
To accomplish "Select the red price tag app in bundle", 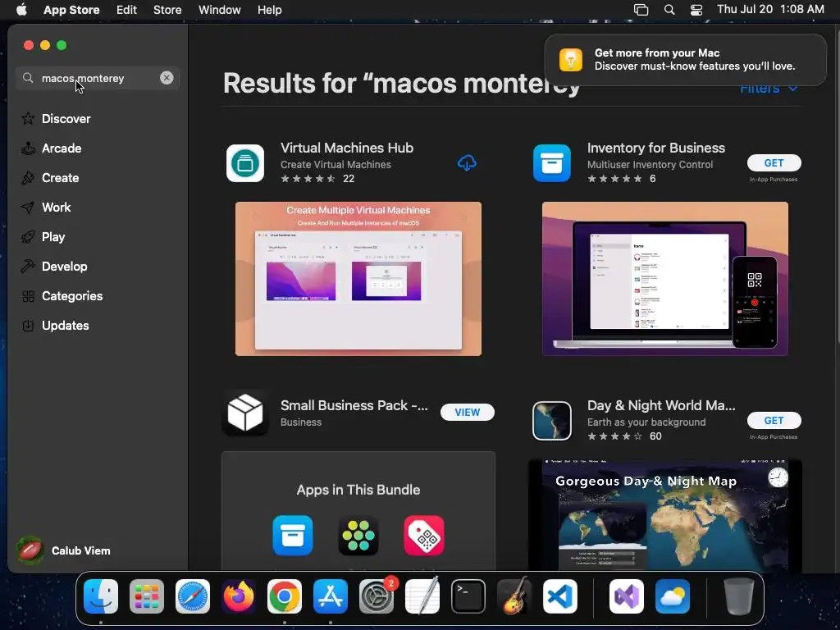I will pyautogui.click(x=424, y=535).
